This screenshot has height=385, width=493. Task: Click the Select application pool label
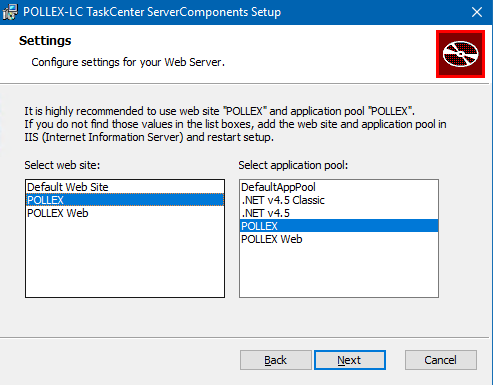[x=293, y=165]
